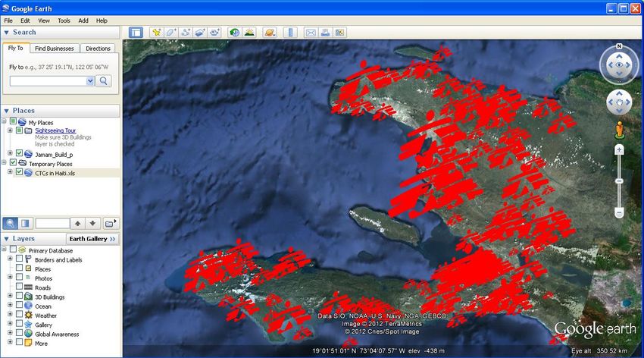
Task: Open the Help menu
Action: (102, 20)
